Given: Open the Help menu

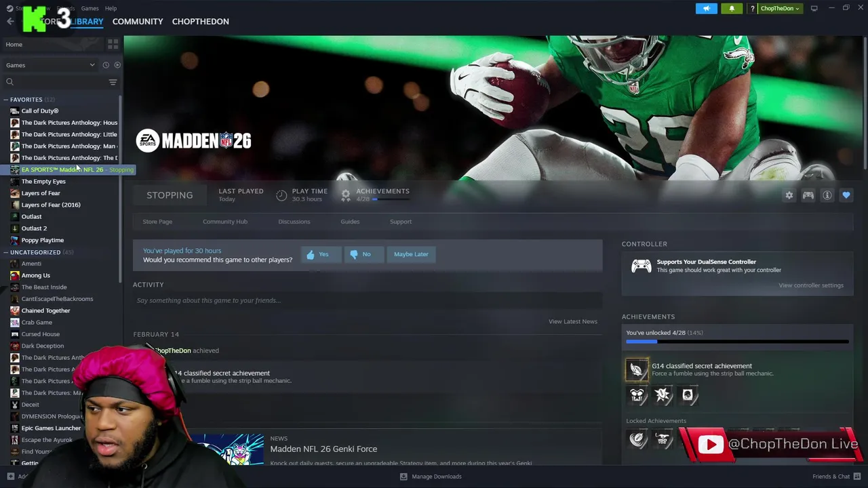Looking at the screenshot, I should tap(111, 8).
